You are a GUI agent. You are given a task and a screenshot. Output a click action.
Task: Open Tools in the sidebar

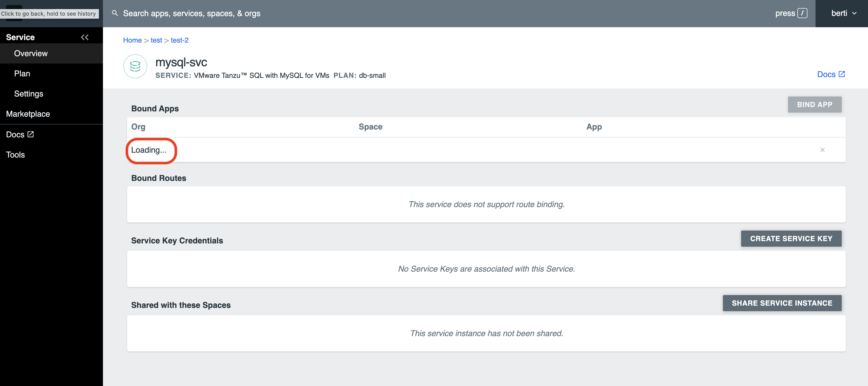point(15,155)
